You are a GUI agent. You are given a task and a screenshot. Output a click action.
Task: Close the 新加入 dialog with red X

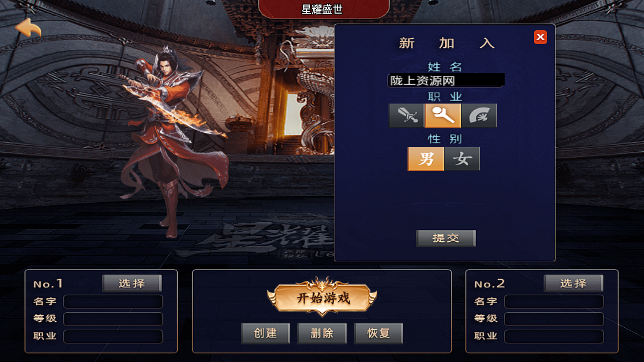pyautogui.click(x=540, y=37)
